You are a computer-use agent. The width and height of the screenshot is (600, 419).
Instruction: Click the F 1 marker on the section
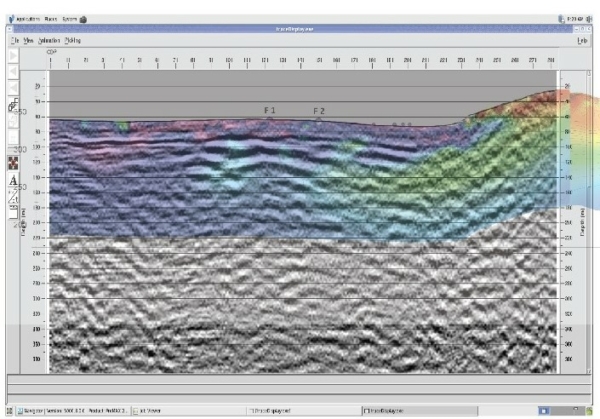pos(269,110)
